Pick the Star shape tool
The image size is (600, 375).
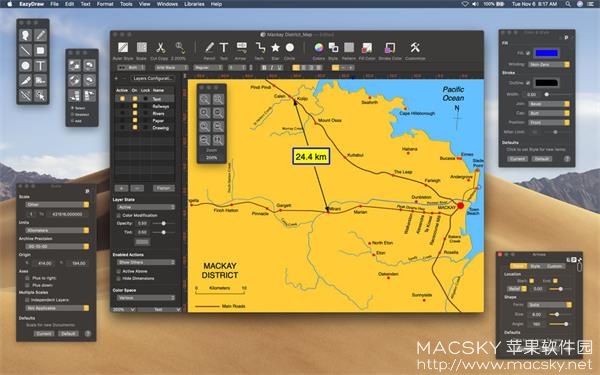click(275, 48)
